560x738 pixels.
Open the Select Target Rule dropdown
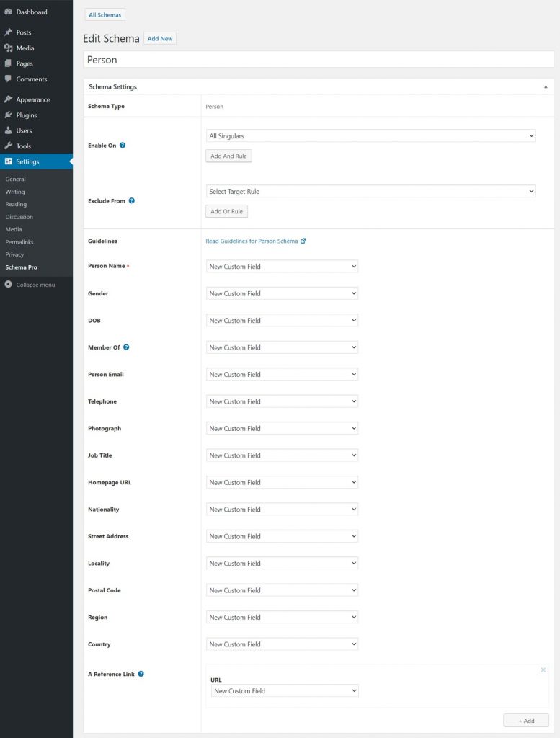coord(370,192)
